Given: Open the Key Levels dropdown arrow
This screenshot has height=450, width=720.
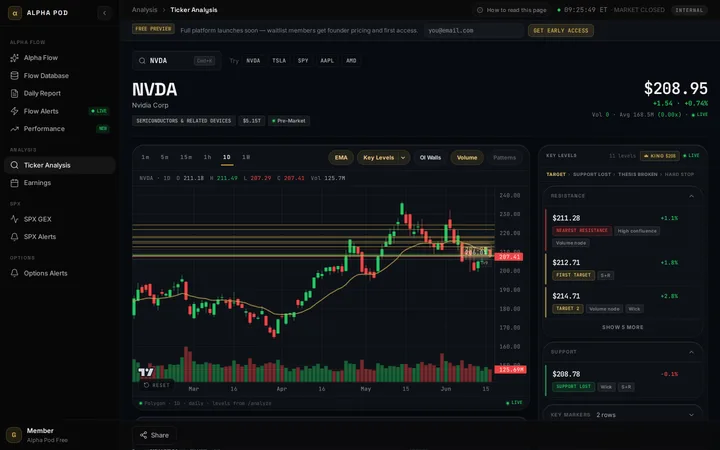Looking at the screenshot, I should point(403,158).
